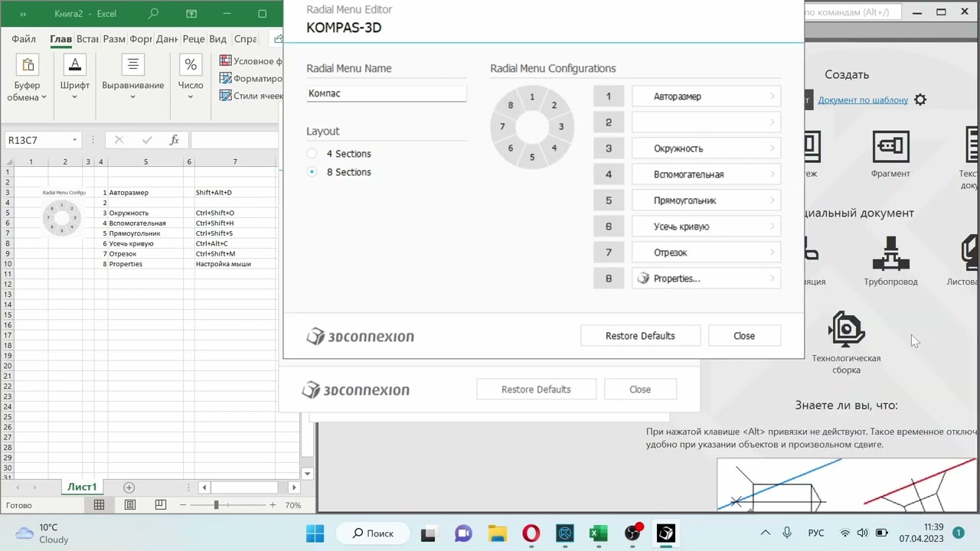
Task: Open the Усечь кривую section 6 dropdown
Action: (x=706, y=227)
